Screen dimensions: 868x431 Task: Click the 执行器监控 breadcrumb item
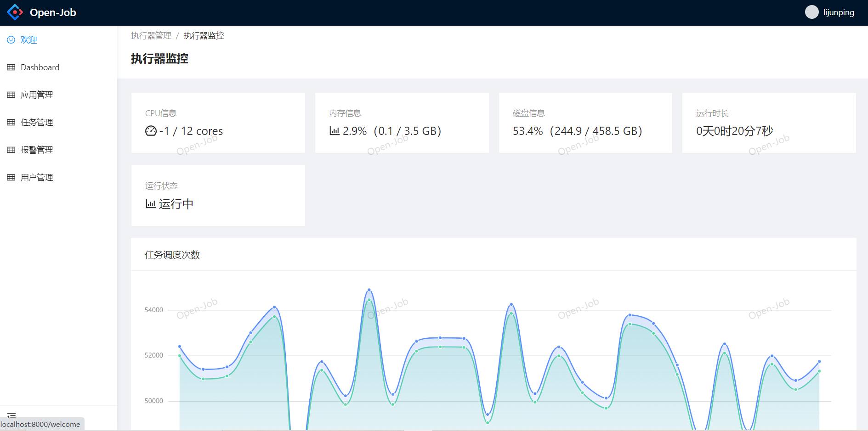204,36
